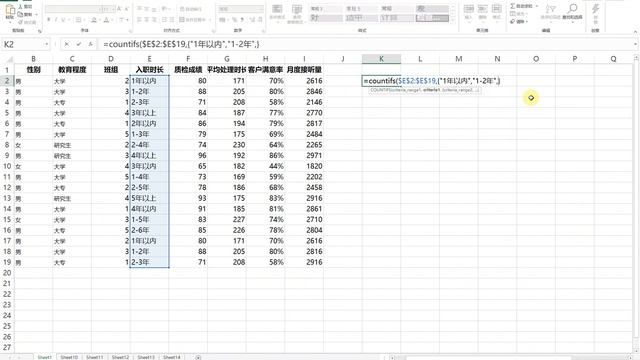Screen dimensions: 640x360
Task: Click the Percent Style icon
Action: 234,20
